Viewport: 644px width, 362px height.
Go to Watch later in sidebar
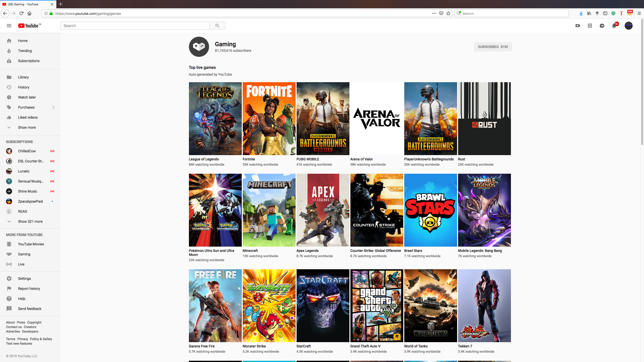point(27,97)
